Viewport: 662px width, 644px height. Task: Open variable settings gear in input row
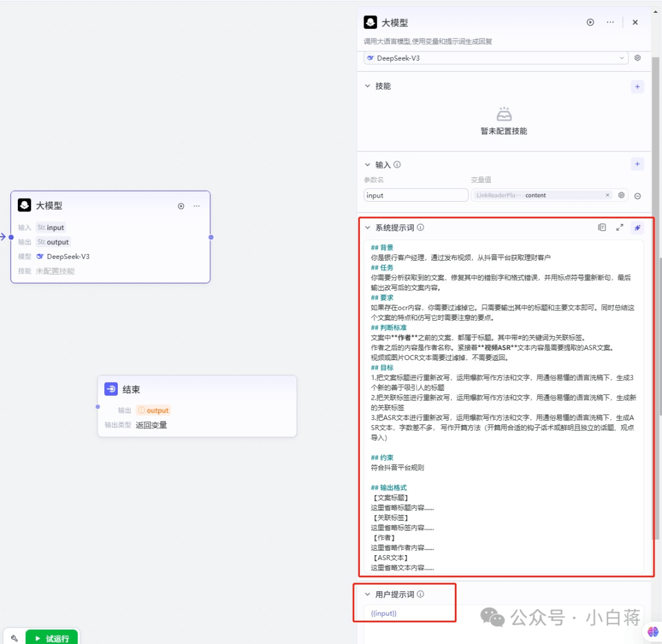coord(621,195)
